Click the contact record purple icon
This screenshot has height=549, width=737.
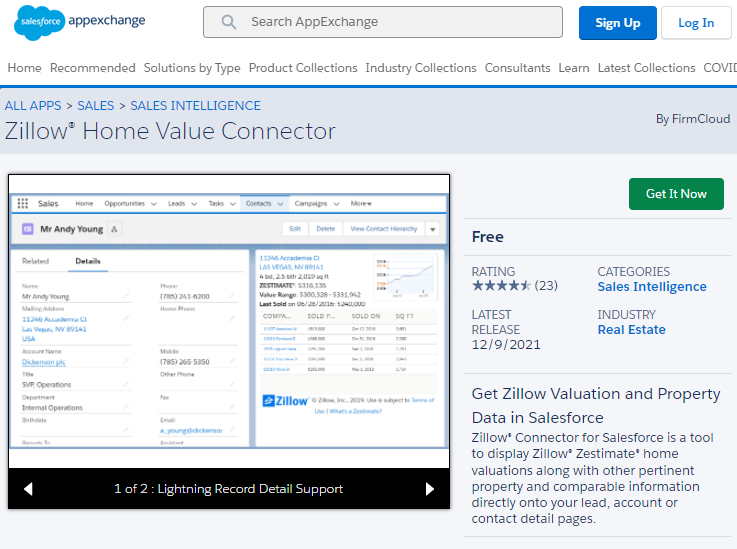(28, 229)
